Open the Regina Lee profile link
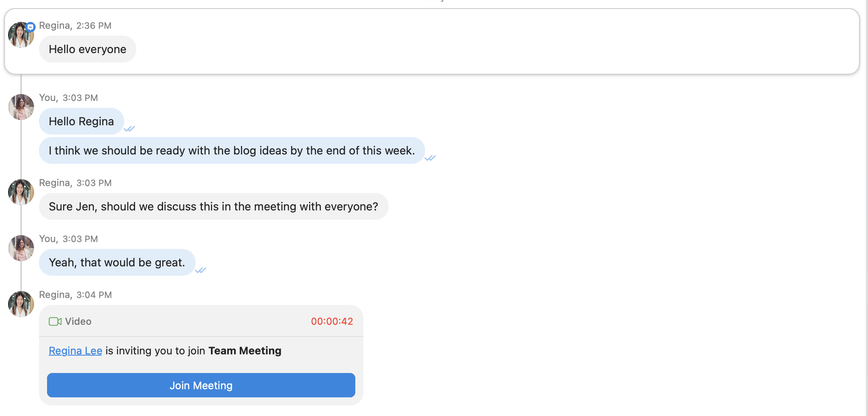 click(75, 351)
